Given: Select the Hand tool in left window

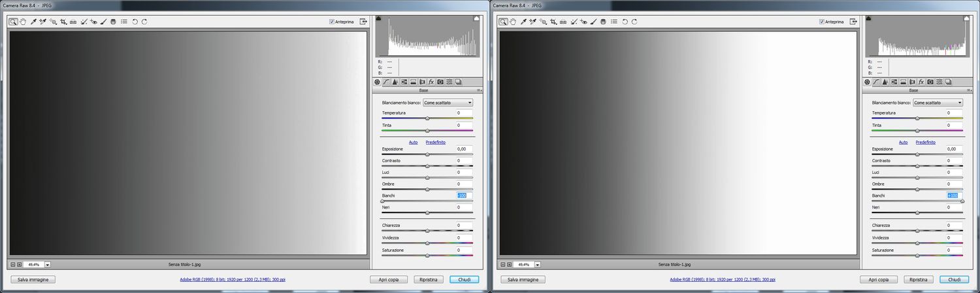Looking at the screenshot, I should pos(23,22).
